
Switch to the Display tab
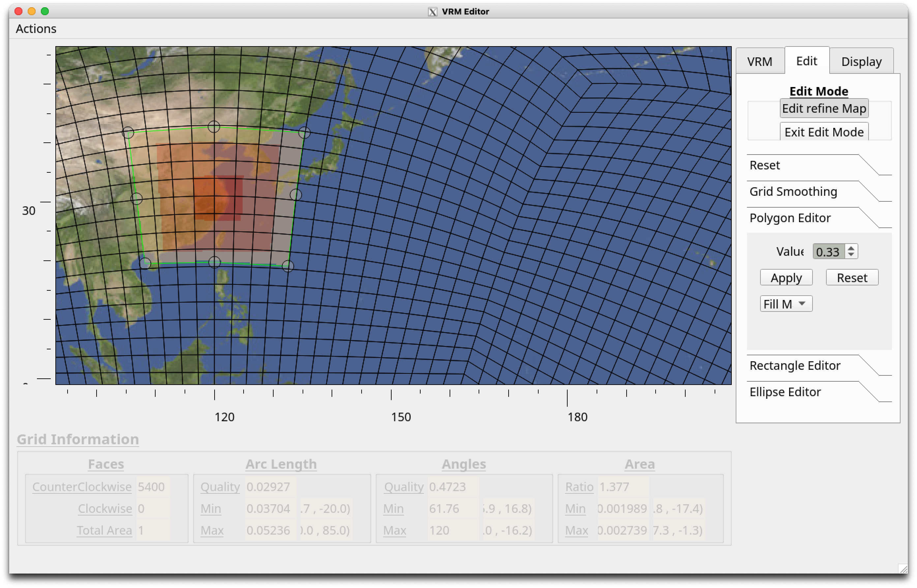pos(861,62)
